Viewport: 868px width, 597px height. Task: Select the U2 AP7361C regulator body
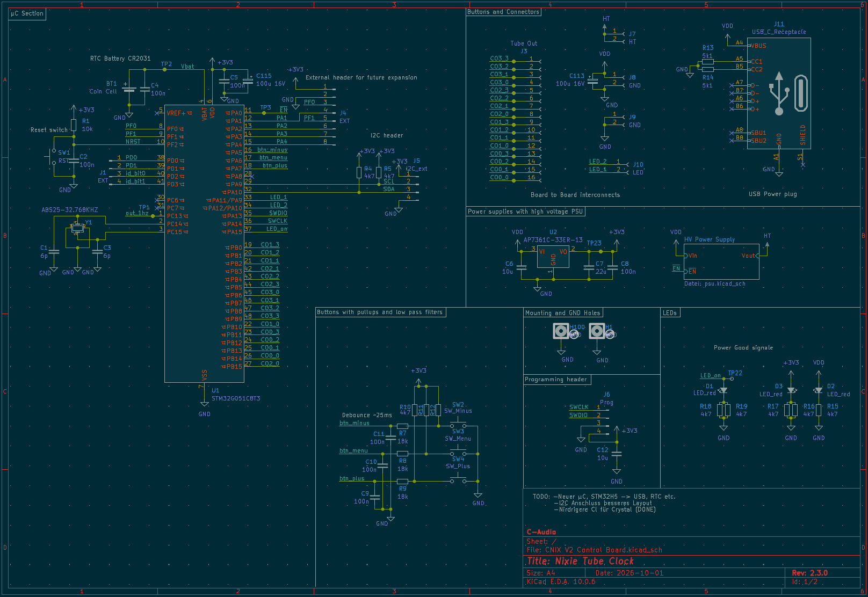[553, 256]
